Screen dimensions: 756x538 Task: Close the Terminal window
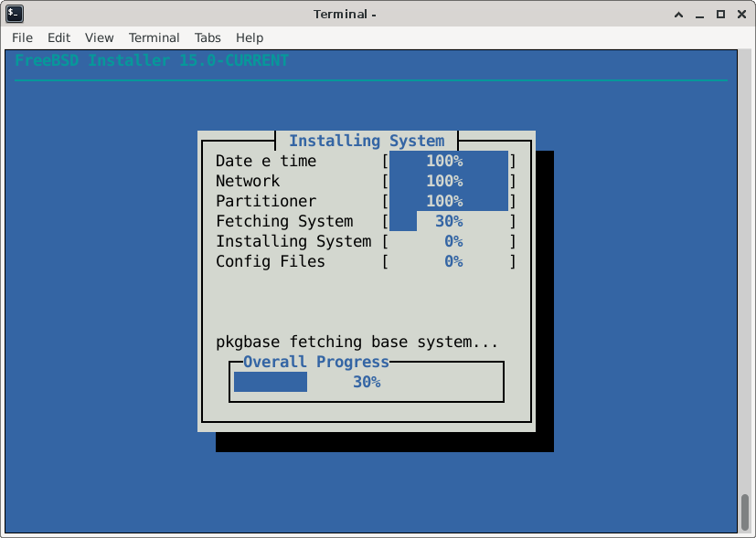click(740, 14)
